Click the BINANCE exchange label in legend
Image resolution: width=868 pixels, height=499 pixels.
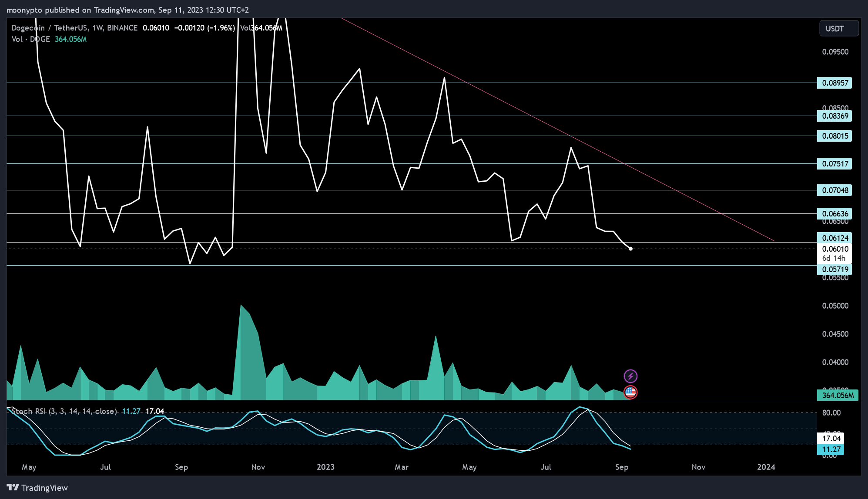pyautogui.click(x=122, y=28)
